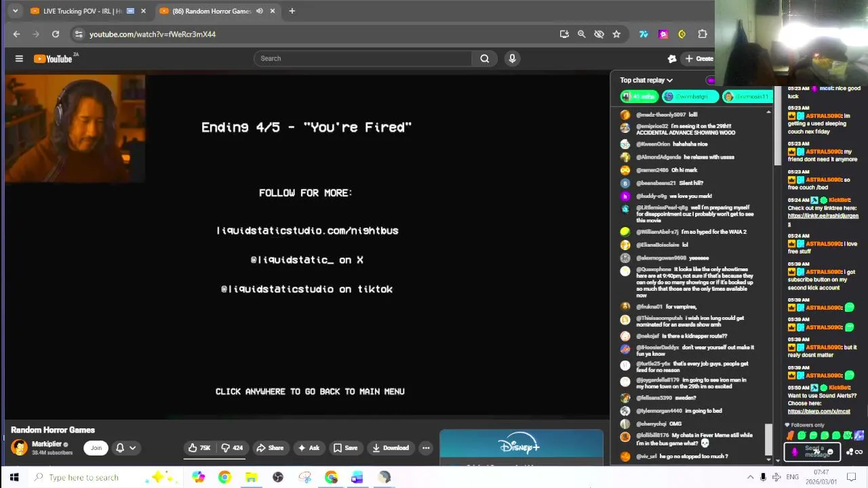868x488 pixels.
Task: Click the YouTube logo
Action: [x=54, y=59]
